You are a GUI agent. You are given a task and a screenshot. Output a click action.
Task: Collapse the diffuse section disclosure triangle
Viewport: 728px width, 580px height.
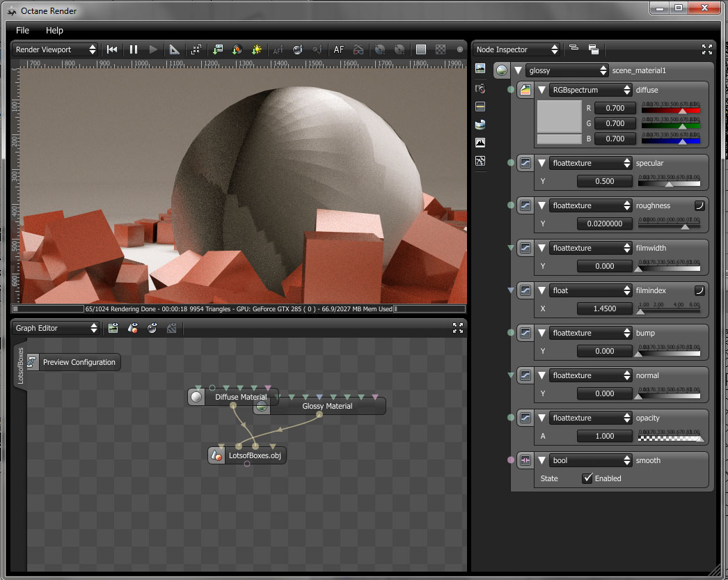pyautogui.click(x=541, y=90)
